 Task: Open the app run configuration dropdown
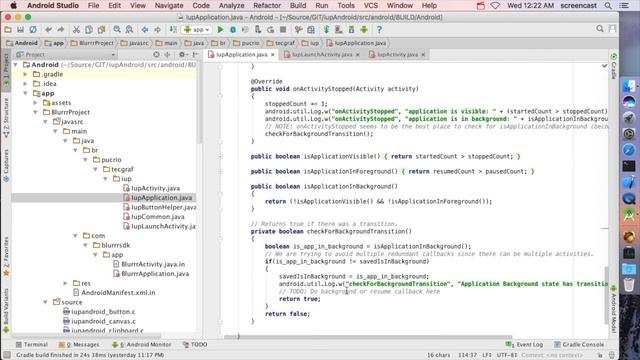pyautogui.click(x=197, y=29)
